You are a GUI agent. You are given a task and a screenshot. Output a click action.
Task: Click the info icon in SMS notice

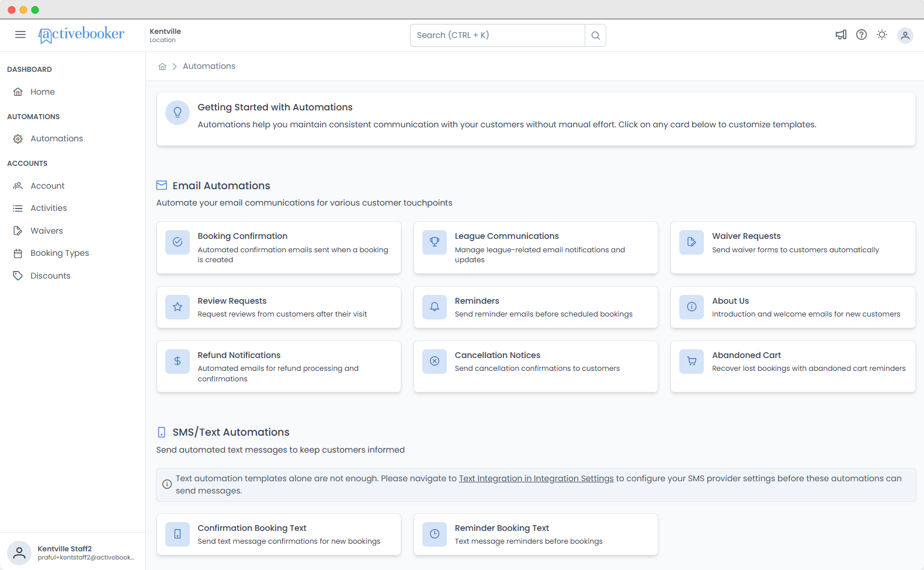[167, 484]
